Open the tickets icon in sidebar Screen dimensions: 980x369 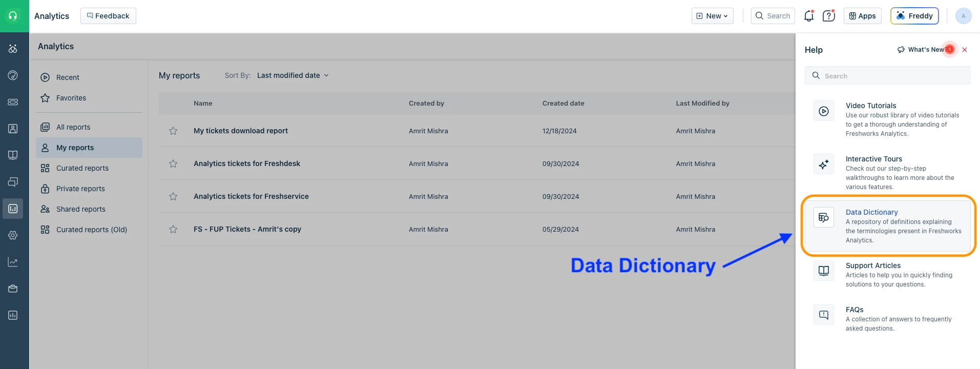[13, 102]
